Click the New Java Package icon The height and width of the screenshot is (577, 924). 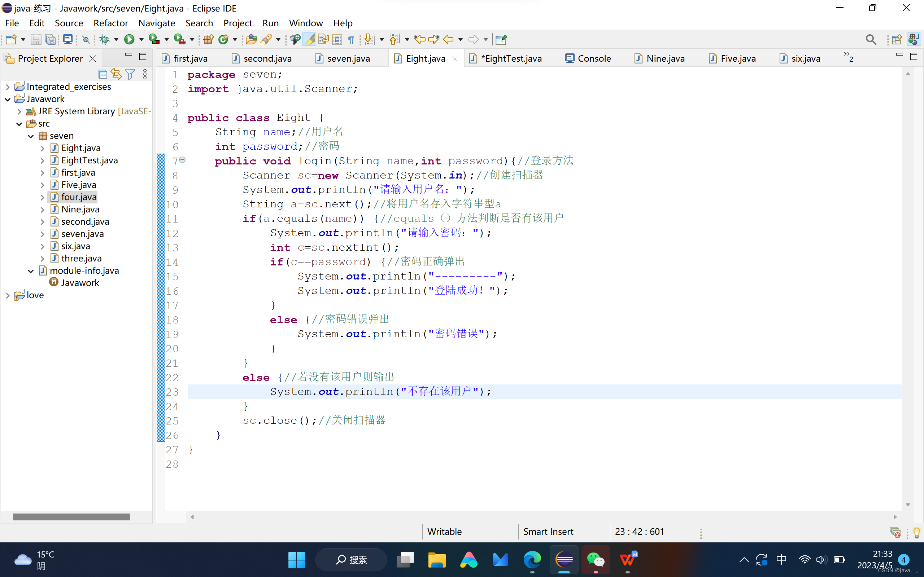(x=208, y=39)
